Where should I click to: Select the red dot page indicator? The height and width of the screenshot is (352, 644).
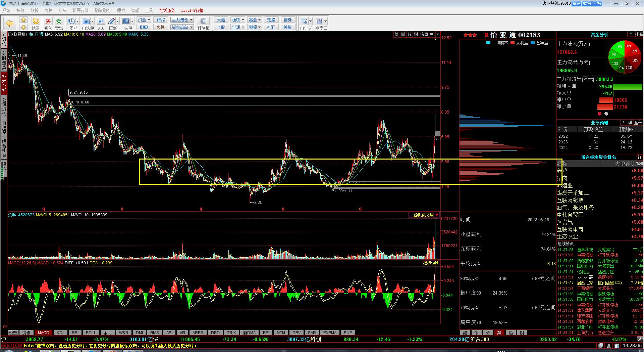coord(599,114)
